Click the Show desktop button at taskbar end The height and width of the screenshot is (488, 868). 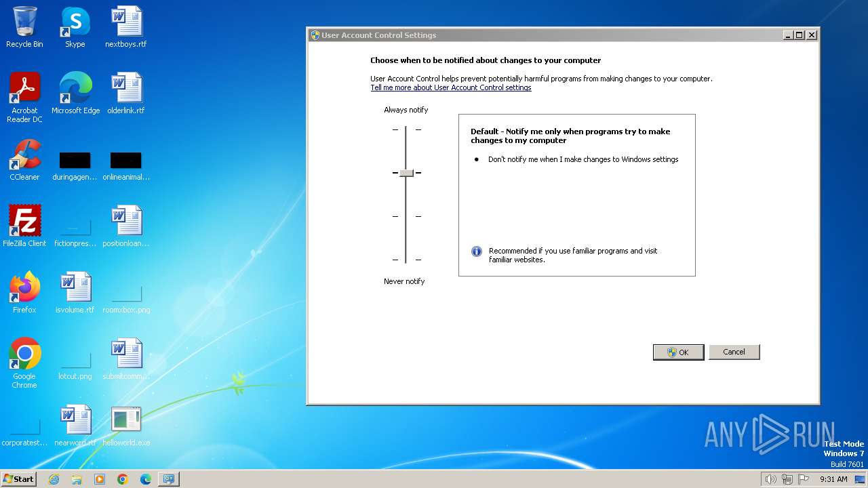click(x=860, y=479)
